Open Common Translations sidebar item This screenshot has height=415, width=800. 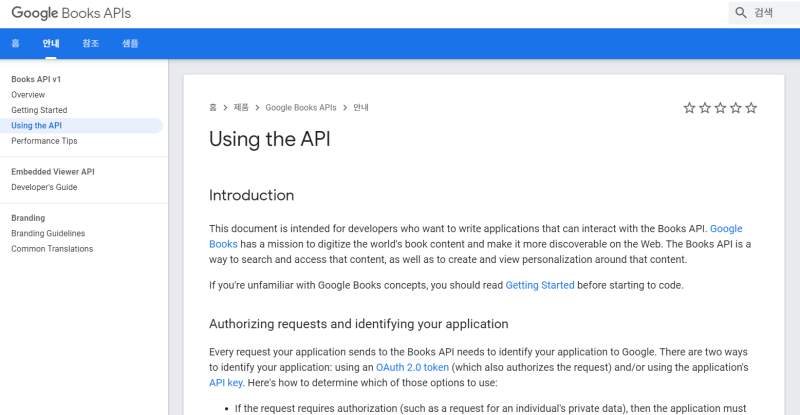pyautogui.click(x=52, y=249)
